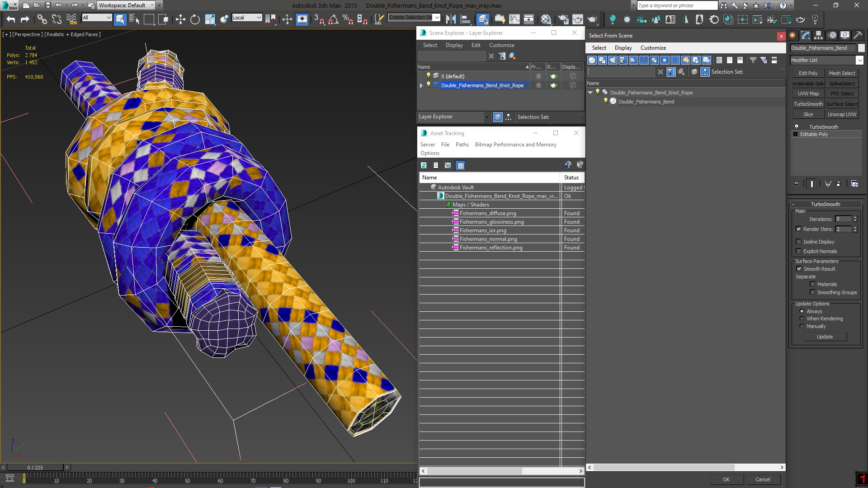Click the Align tool icon
Image resolution: width=868 pixels, height=488 pixels.
pos(466,19)
